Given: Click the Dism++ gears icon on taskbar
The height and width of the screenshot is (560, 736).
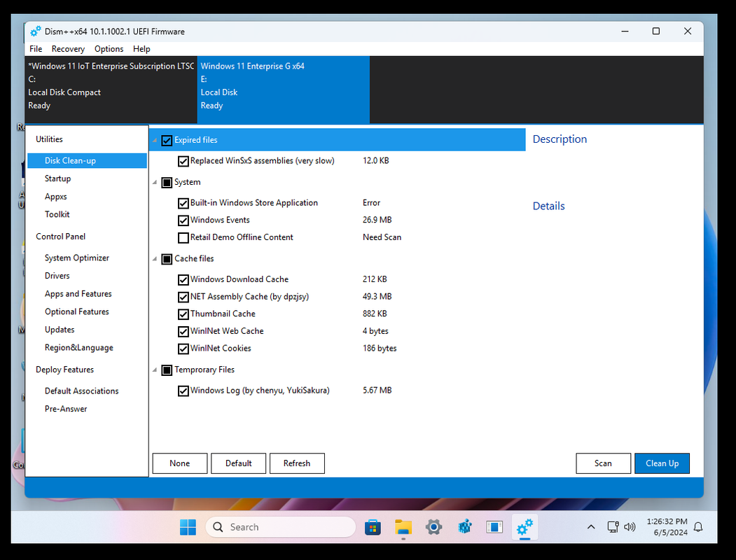Looking at the screenshot, I should pos(525,527).
